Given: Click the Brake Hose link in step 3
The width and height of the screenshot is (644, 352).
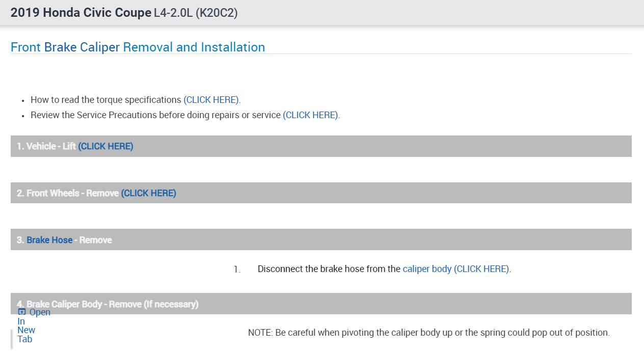Looking at the screenshot, I should click(49, 240).
